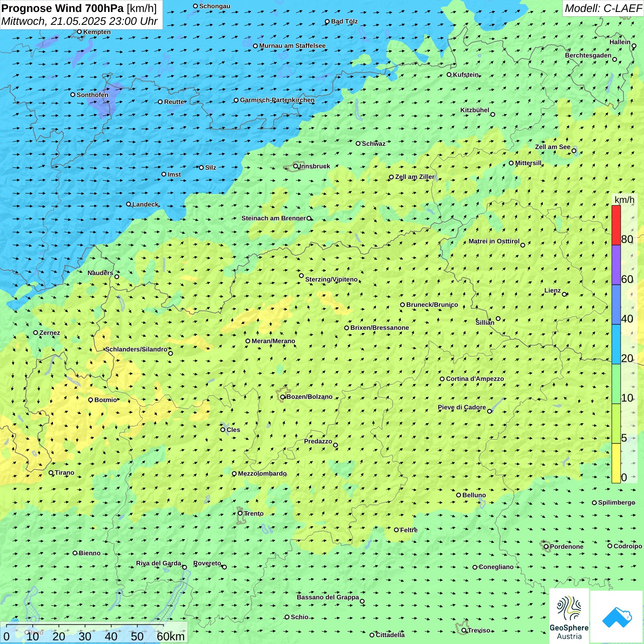Click the forecast date 'Mittwoch, 21.05.2025 23:00 Uhr'
The width and height of the screenshot is (644, 644).
click(79, 21)
